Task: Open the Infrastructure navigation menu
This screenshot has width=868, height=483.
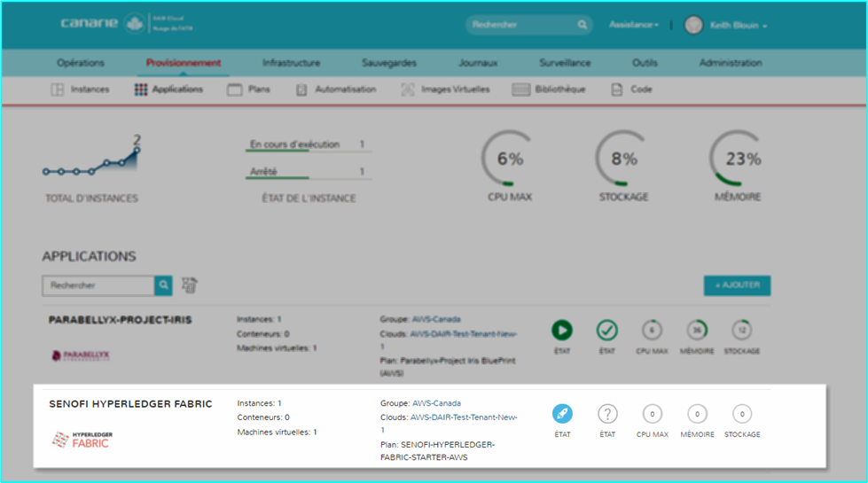Action: [x=291, y=63]
